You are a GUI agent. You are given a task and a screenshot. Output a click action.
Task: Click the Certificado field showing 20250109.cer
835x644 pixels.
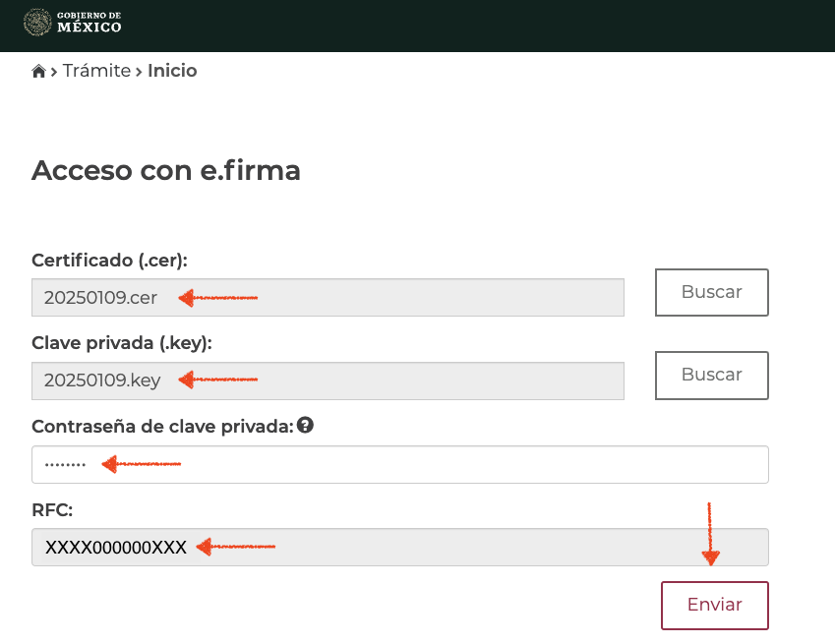click(328, 297)
